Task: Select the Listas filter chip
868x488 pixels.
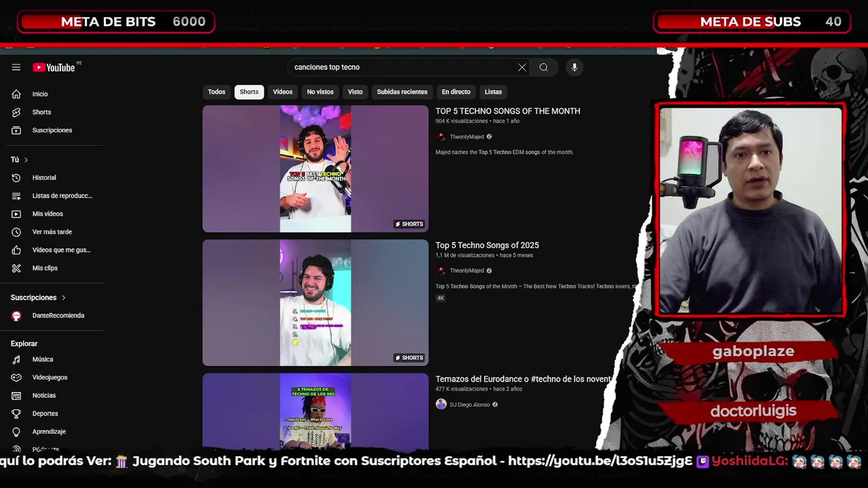Action: point(493,92)
